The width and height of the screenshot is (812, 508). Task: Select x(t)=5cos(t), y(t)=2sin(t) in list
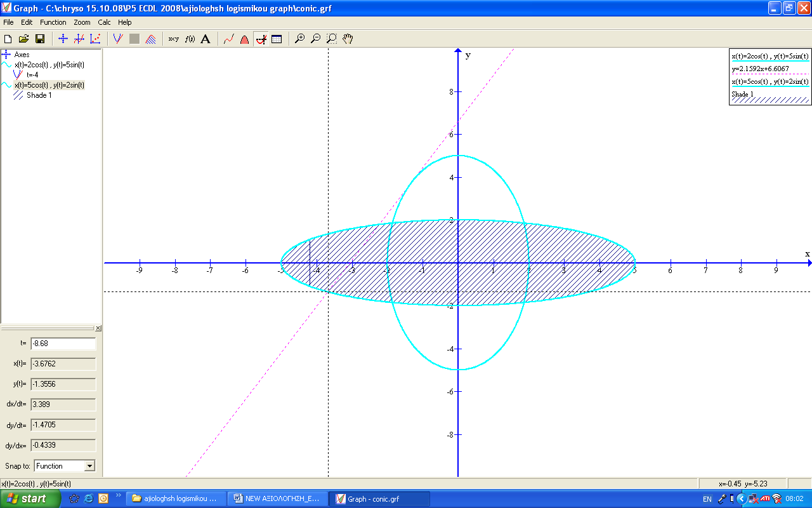click(x=49, y=85)
